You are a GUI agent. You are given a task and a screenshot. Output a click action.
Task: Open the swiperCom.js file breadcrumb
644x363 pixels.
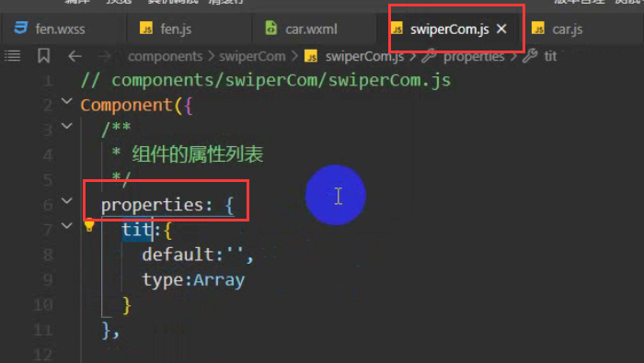pyautogui.click(x=364, y=56)
